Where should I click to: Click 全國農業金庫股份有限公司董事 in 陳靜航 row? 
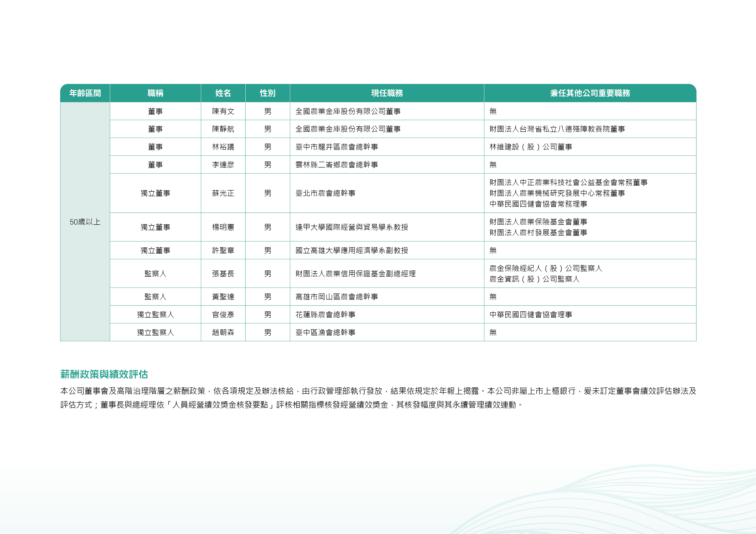(x=348, y=129)
